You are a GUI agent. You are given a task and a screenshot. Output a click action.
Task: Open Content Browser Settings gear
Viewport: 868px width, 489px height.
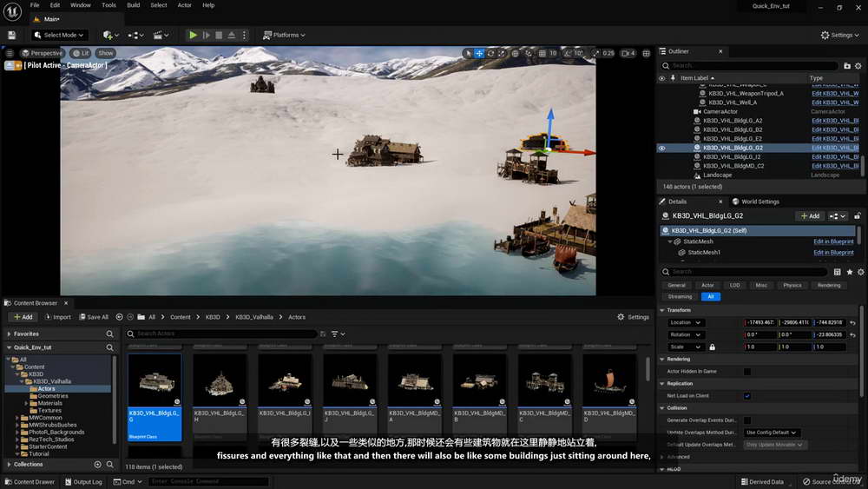[x=633, y=317]
